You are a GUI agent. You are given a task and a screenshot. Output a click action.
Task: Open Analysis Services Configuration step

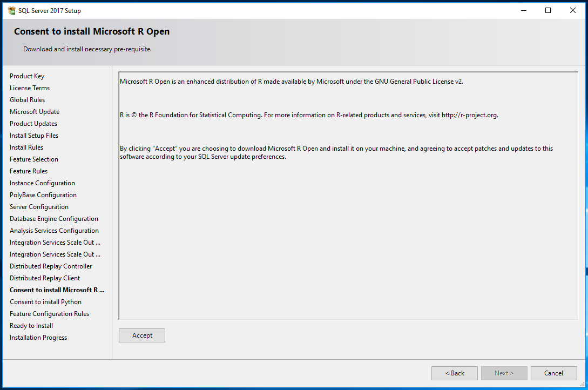point(54,231)
